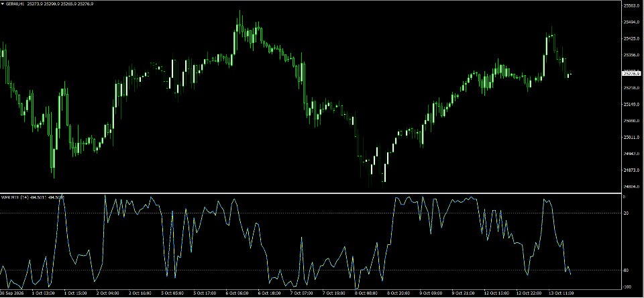Click the 1 Oct 15:00 time label
644x298 pixels.
76,293
